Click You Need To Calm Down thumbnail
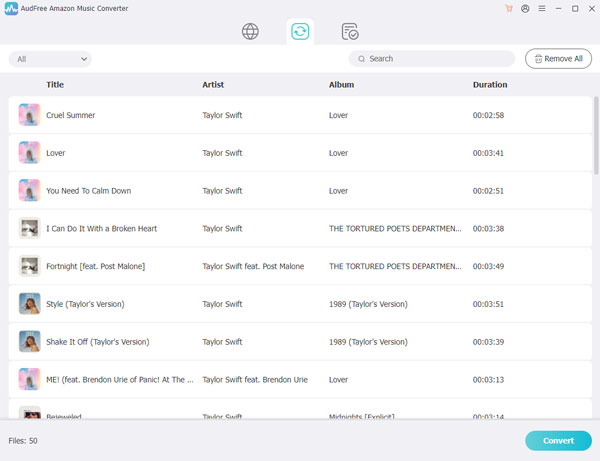Image resolution: width=600 pixels, height=461 pixels. 29,191
